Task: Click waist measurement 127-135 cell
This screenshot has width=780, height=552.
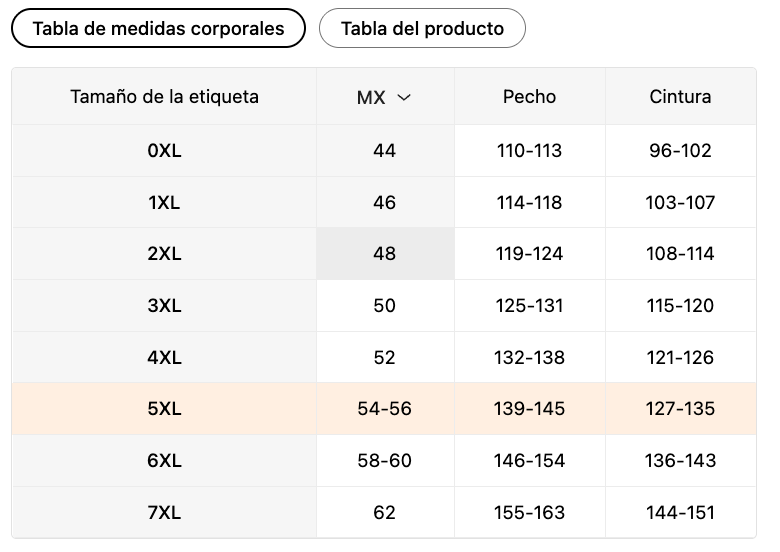Action: tap(680, 409)
